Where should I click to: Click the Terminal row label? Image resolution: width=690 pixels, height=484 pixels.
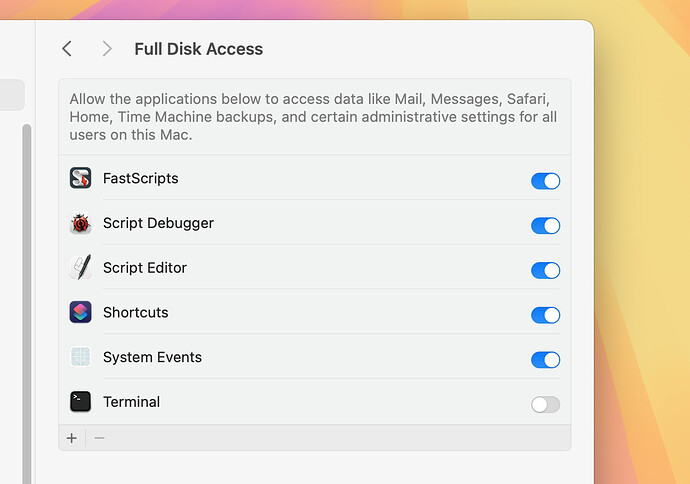pyautogui.click(x=132, y=402)
